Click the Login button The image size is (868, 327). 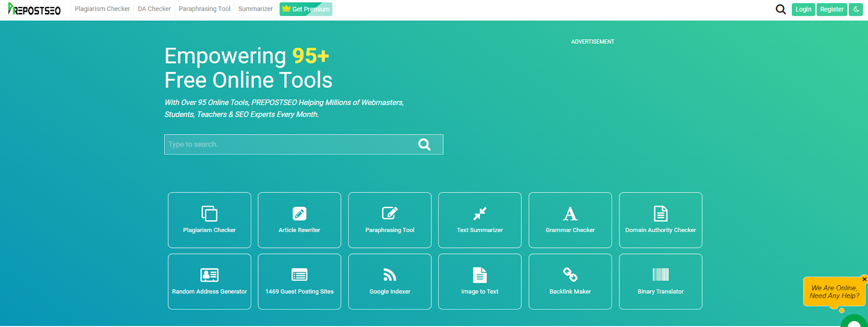[803, 9]
